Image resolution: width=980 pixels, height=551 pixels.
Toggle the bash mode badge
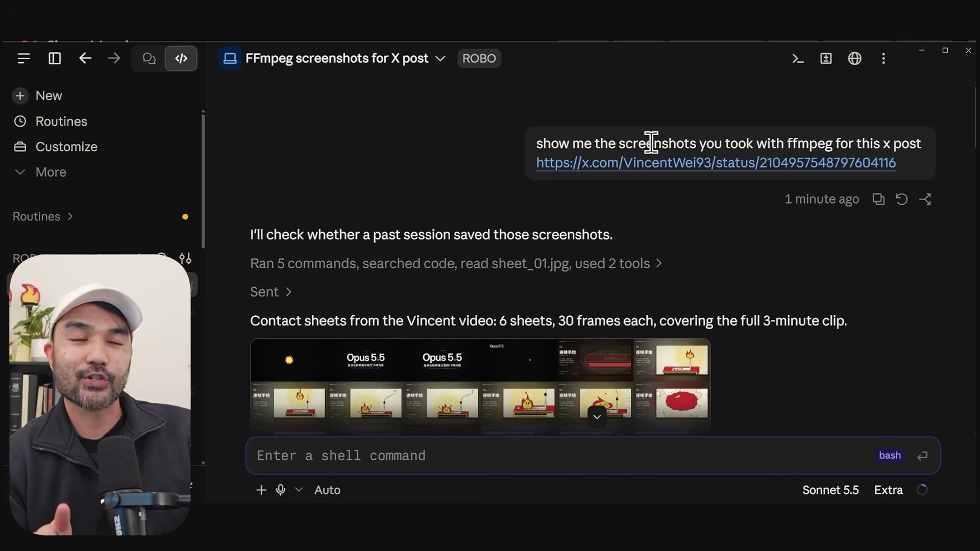(890, 456)
